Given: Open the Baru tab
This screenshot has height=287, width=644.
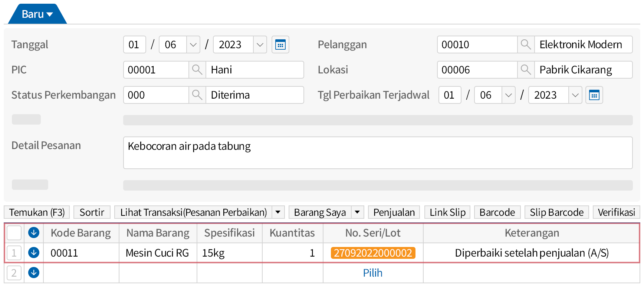Looking at the screenshot, I should [37, 14].
